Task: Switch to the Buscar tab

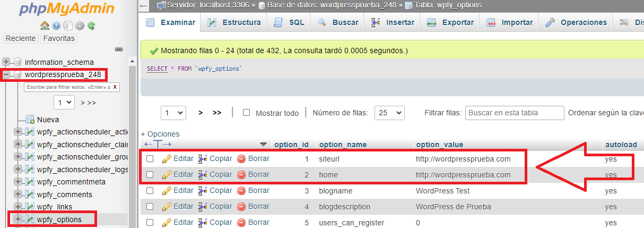Action: (337, 22)
